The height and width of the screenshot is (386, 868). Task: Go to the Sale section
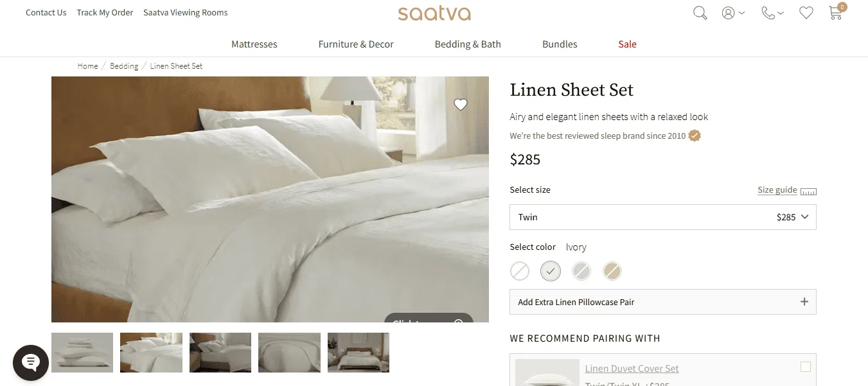click(627, 44)
